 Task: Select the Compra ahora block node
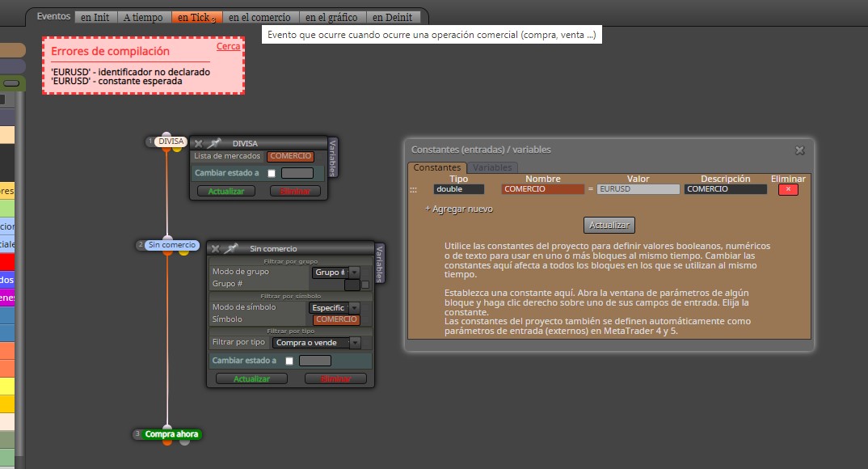(x=171, y=434)
